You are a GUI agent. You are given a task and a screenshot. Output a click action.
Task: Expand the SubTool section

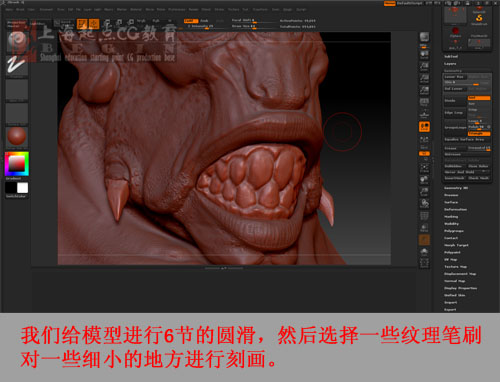pos(451,57)
